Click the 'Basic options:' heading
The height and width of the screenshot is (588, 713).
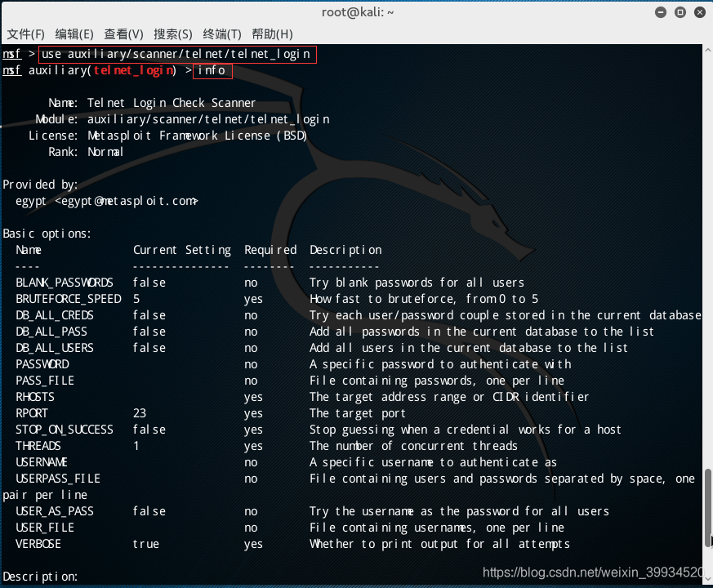click(47, 234)
